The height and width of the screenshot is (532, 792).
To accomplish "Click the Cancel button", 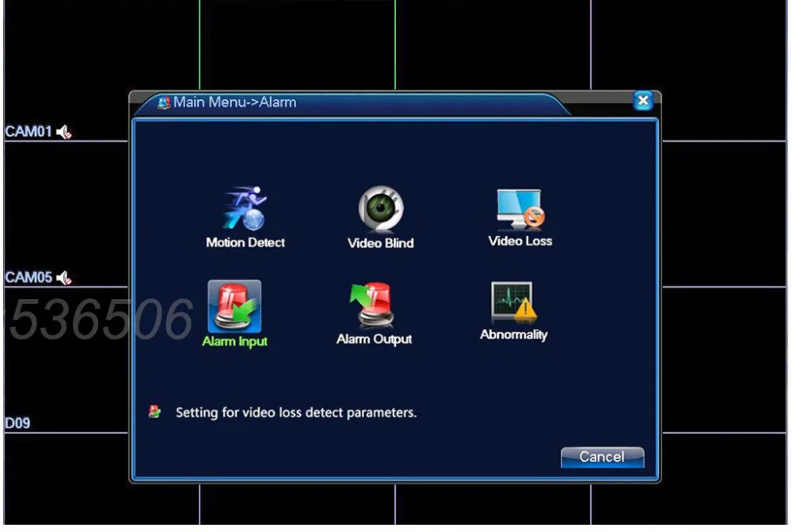I will pos(602,457).
